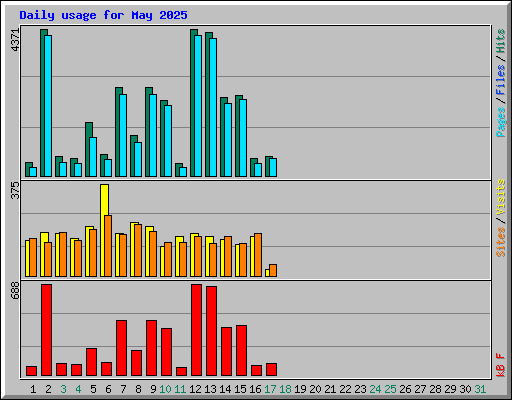Click the 'Pages' legend label
Viewport: 512px width, 400px height.
[x=500, y=122]
